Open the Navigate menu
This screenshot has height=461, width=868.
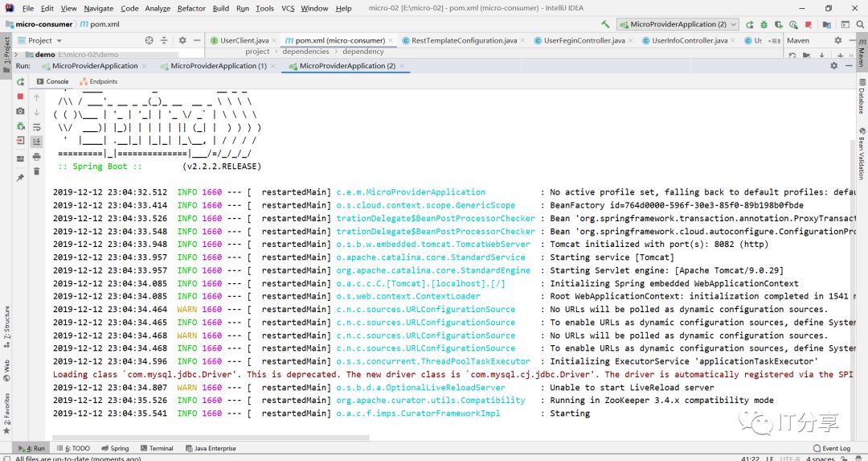click(x=99, y=8)
